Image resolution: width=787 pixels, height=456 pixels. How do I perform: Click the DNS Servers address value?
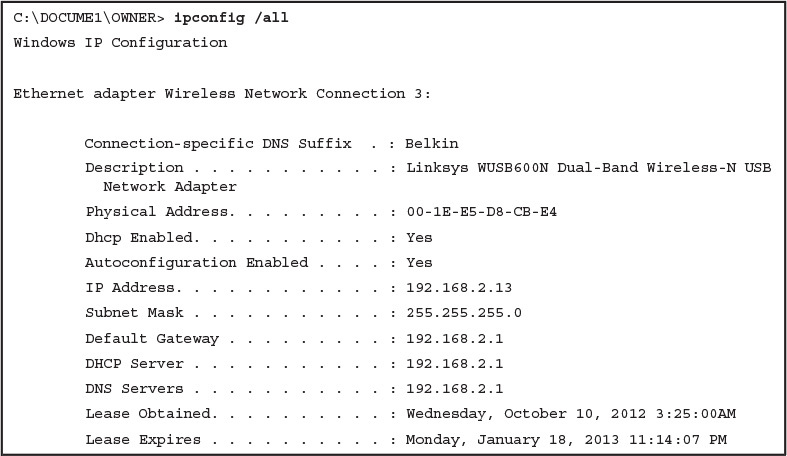coord(454,388)
